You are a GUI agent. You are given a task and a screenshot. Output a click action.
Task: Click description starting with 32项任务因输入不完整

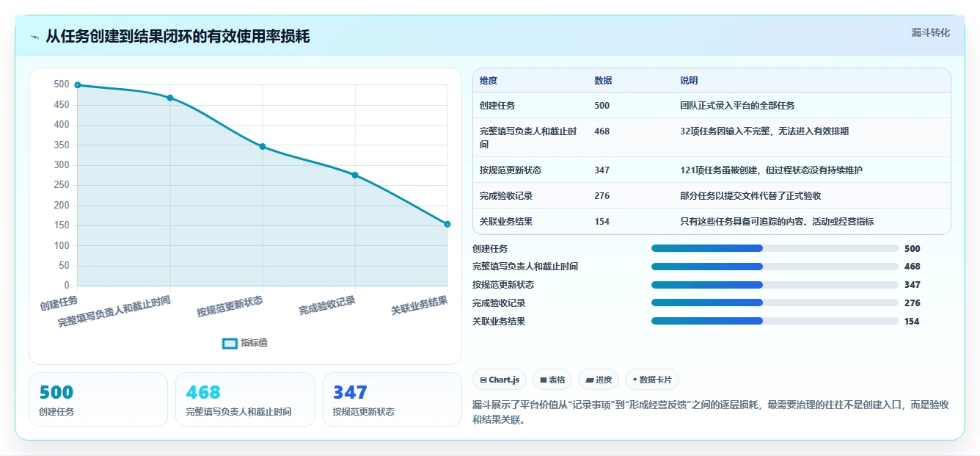(764, 131)
